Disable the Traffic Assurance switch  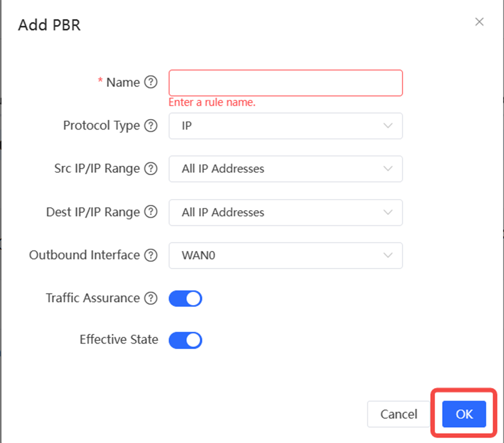185,299
